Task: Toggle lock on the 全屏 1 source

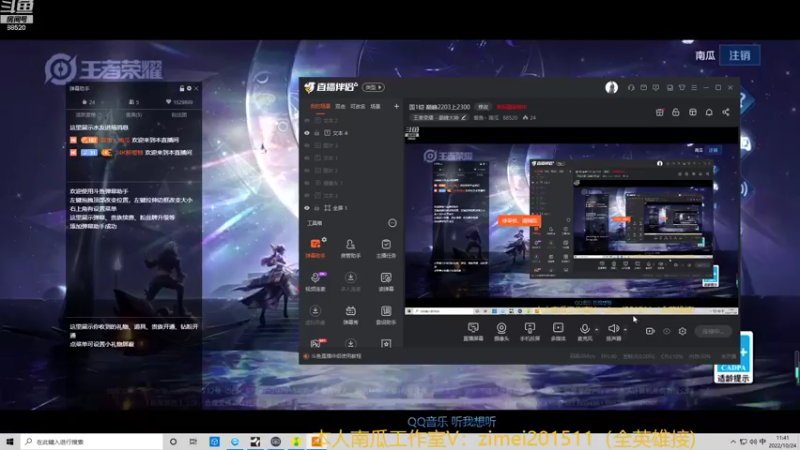Action: (317, 208)
